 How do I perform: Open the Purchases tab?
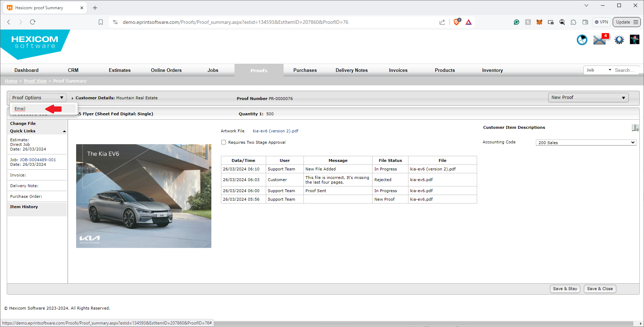305,70
